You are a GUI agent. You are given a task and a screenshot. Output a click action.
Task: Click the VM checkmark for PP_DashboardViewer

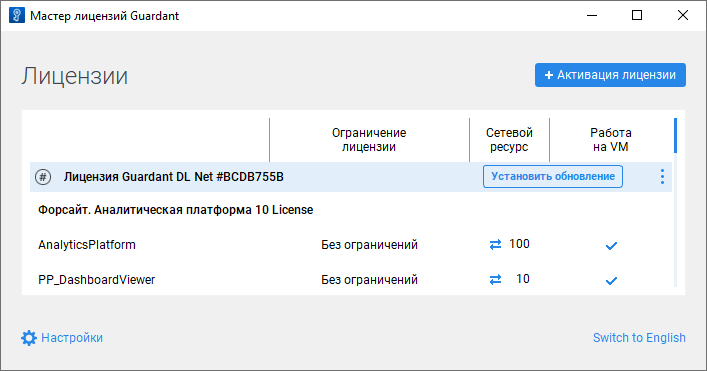tap(611, 281)
